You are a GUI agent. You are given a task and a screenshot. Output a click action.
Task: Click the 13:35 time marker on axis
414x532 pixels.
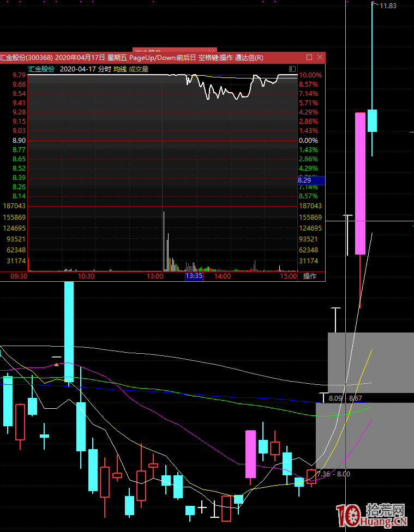pyautogui.click(x=194, y=276)
